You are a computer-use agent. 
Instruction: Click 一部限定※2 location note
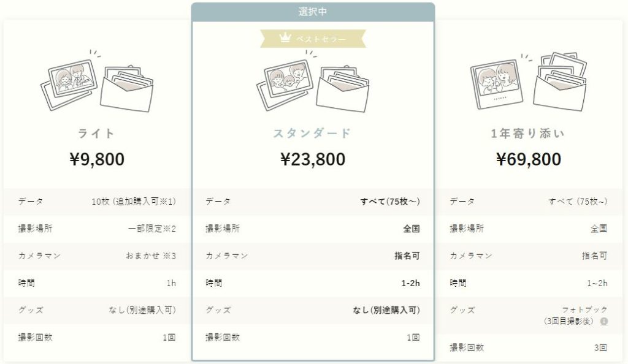(x=152, y=229)
